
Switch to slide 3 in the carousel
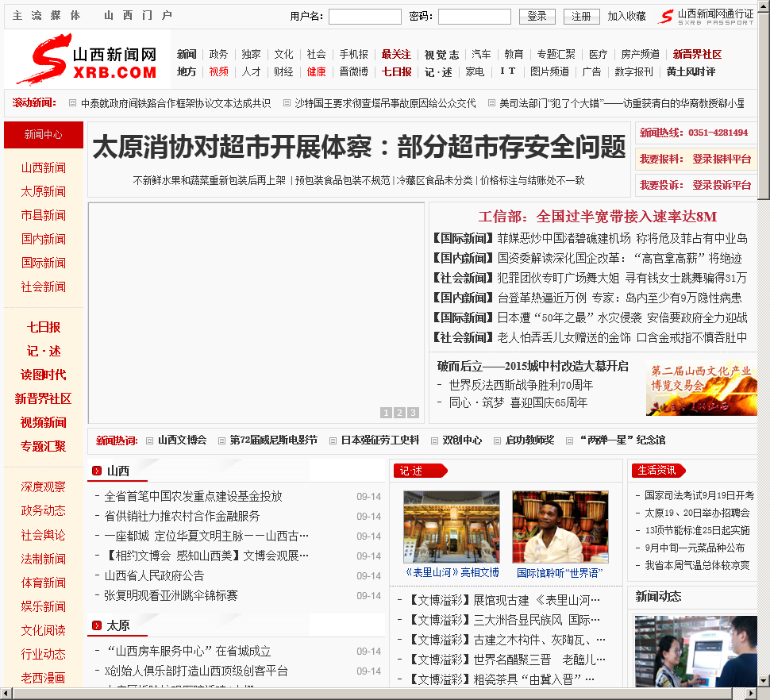pyautogui.click(x=413, y=413)
